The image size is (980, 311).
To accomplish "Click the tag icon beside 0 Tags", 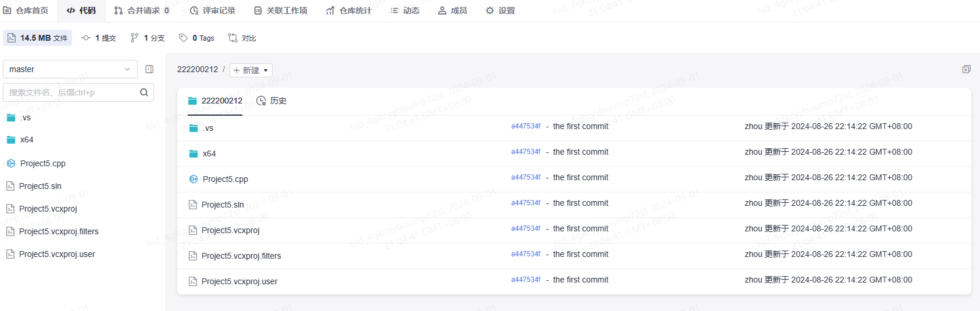I will tap(183, 38).
